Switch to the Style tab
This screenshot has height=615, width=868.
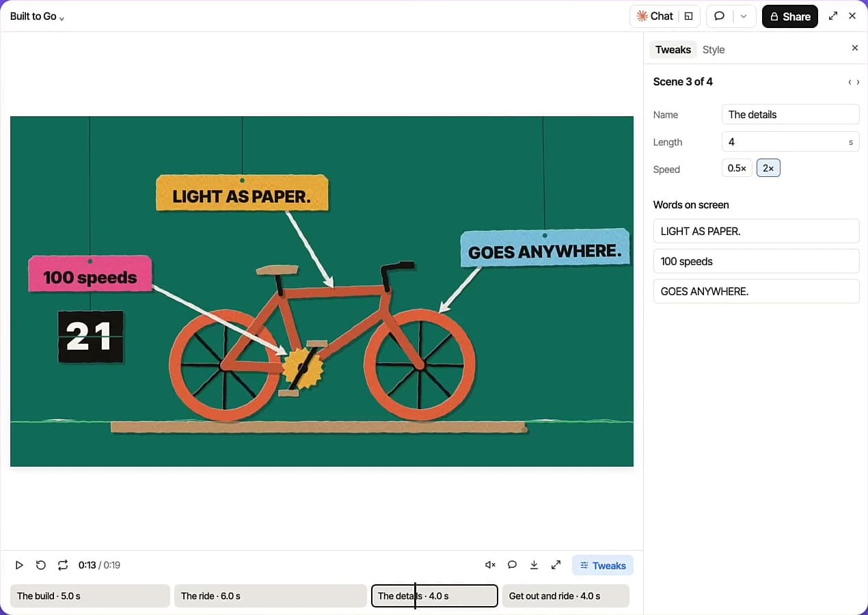pyautogui.click(x=714, y=49)
